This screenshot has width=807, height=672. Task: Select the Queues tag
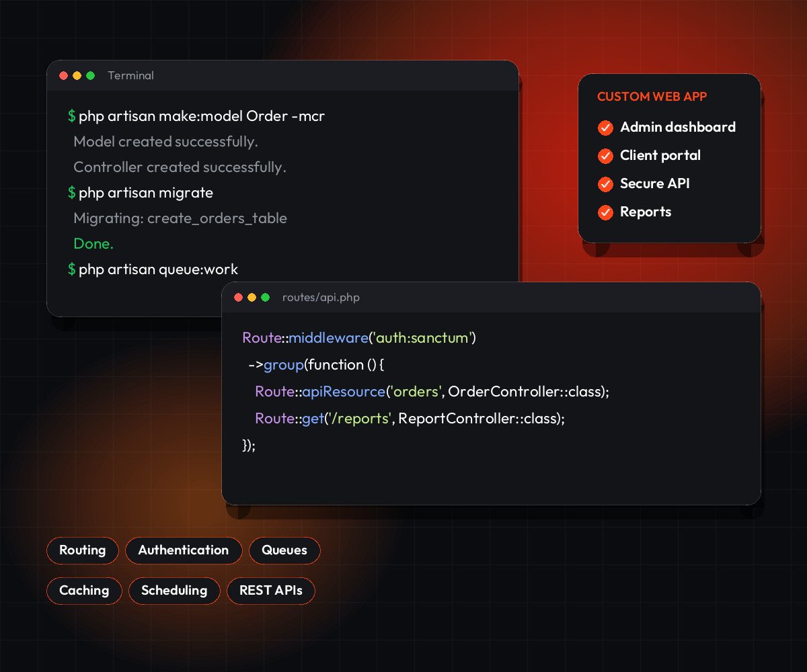(284, 550)
